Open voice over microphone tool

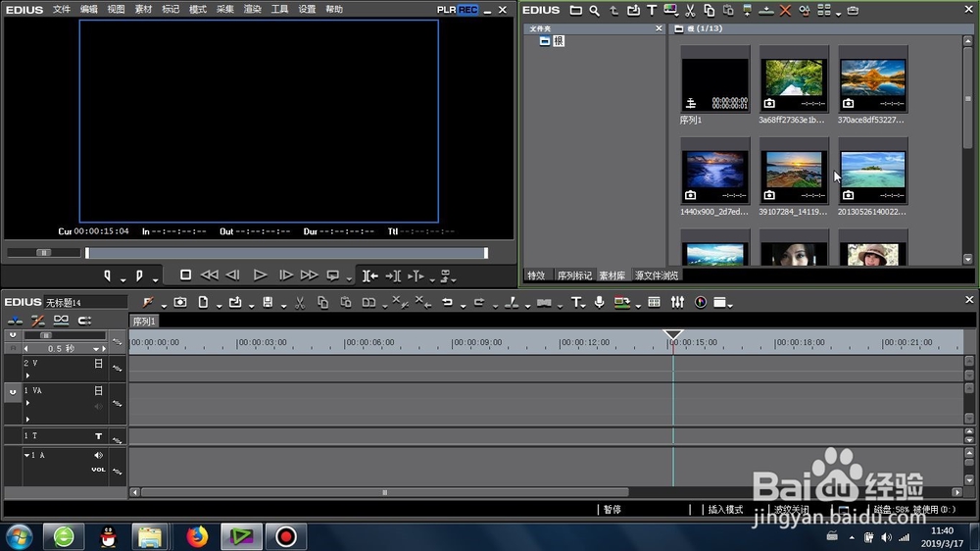[x=599, y=303]
